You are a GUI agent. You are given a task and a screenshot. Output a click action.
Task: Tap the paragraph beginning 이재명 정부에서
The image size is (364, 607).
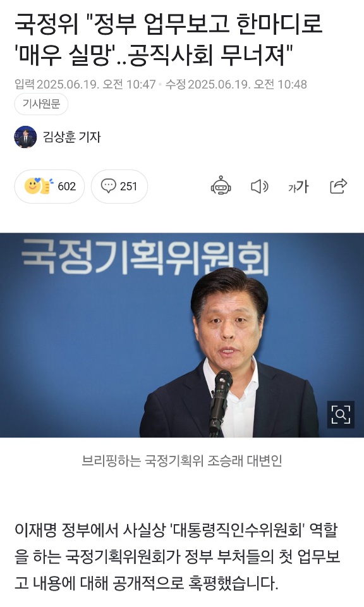(x=178, y=556)
